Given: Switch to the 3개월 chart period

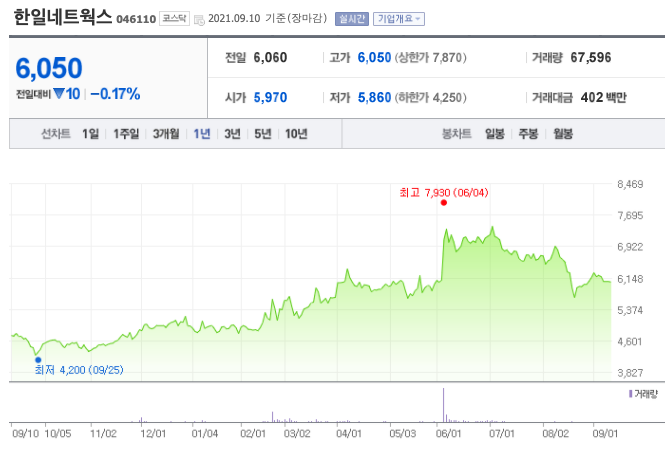Looking at the screenshot, I should point(166,134).
